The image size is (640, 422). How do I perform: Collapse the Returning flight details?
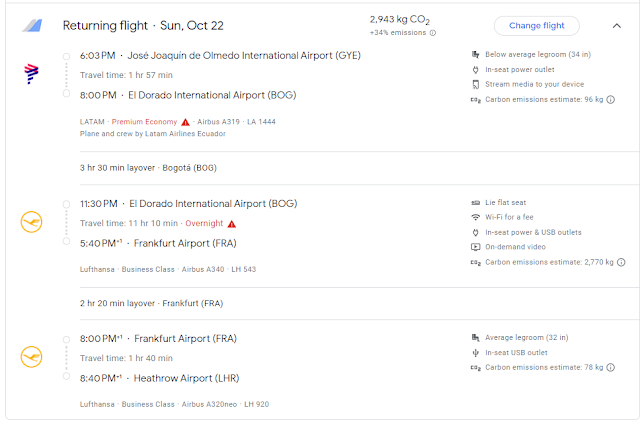(x=615, y=25)
